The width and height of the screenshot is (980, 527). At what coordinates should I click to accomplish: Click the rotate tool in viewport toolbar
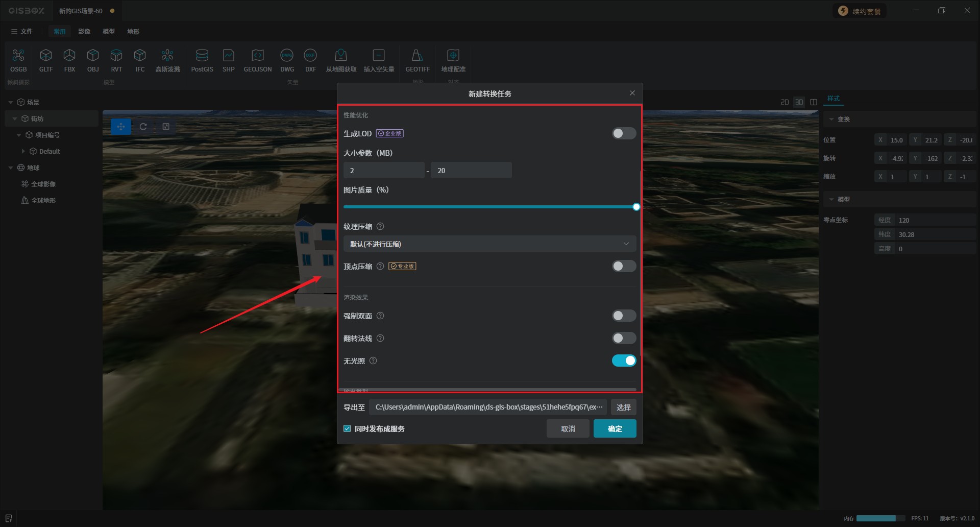tap(143, 127)
